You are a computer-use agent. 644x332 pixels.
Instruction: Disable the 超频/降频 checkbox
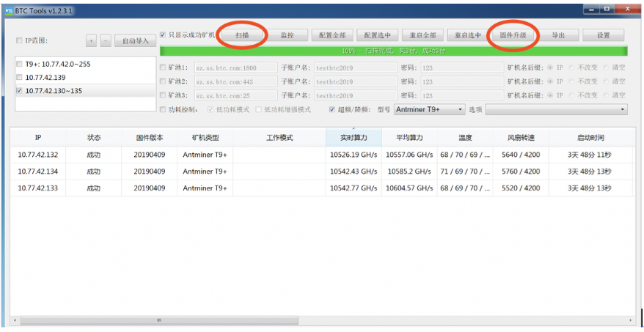coord(332,110)
